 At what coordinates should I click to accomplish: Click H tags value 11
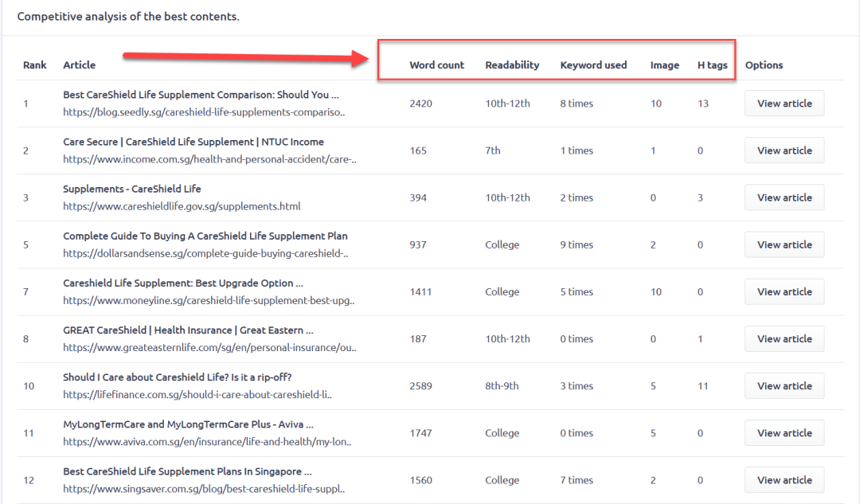(702, 387)
